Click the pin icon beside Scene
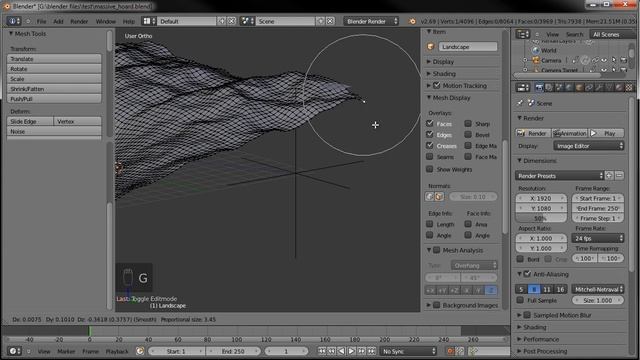This screenshot has height=360, width=640. point(520,103)
